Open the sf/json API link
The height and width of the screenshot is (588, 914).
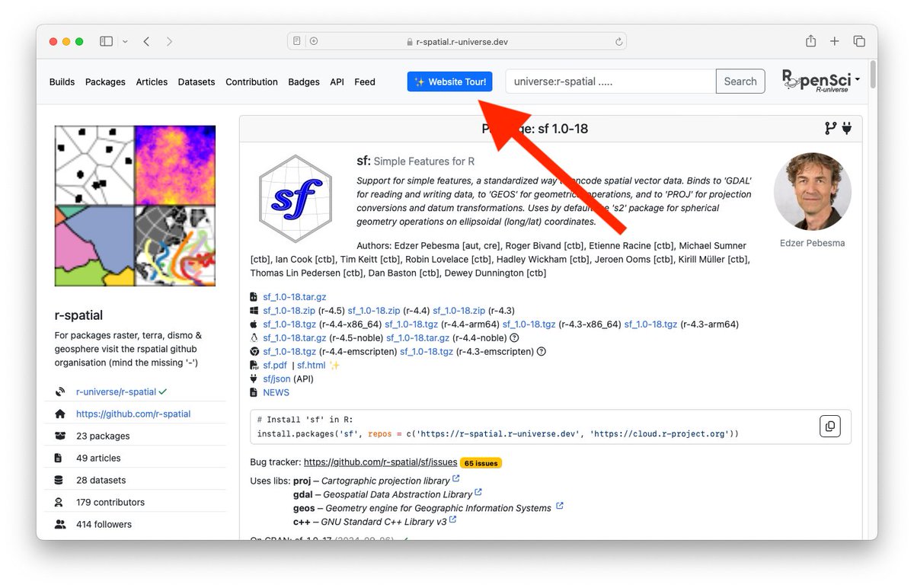pyautogui.click(x=277, y=379)
